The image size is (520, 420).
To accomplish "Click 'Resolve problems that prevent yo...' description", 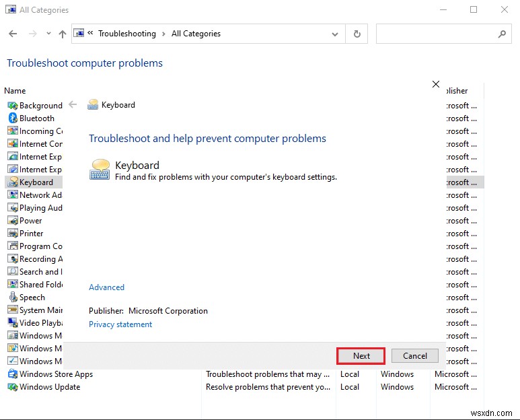I will click(x=268, y=387).
